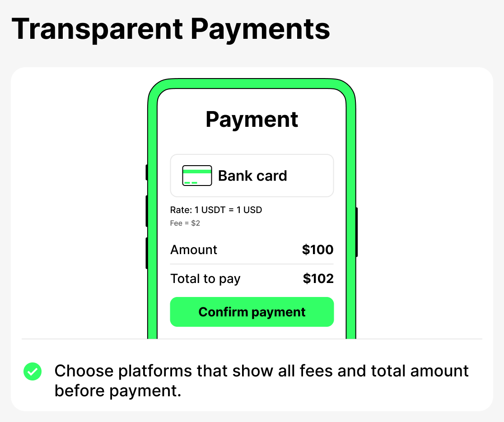
Task: Click the green phone bezel top edge
Action: click(x=252, y=84)
